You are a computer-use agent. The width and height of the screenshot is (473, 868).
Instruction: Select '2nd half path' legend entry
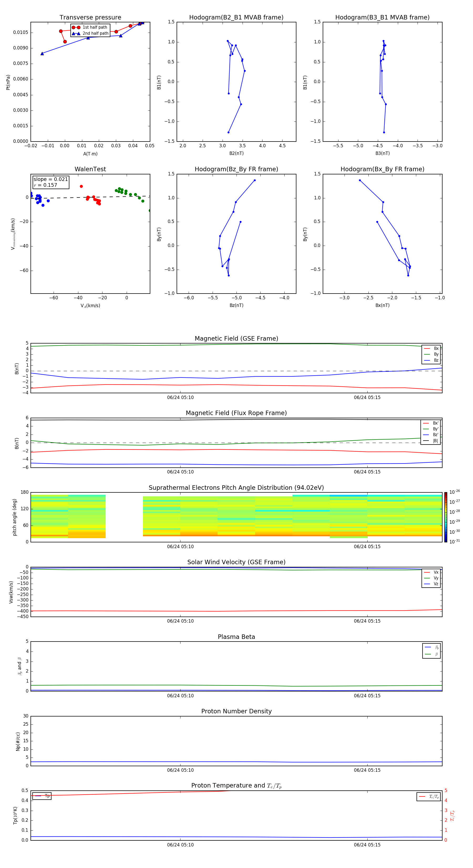(x=90, y=33)
